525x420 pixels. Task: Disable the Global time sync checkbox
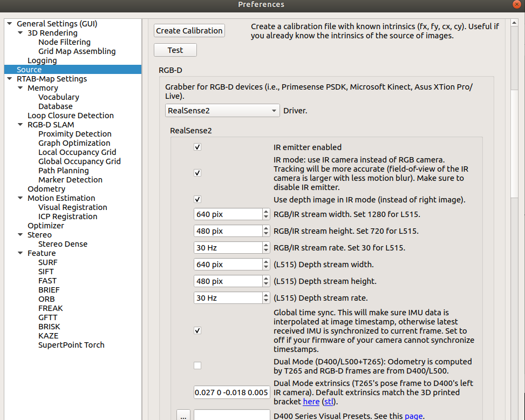pos(197,330)
